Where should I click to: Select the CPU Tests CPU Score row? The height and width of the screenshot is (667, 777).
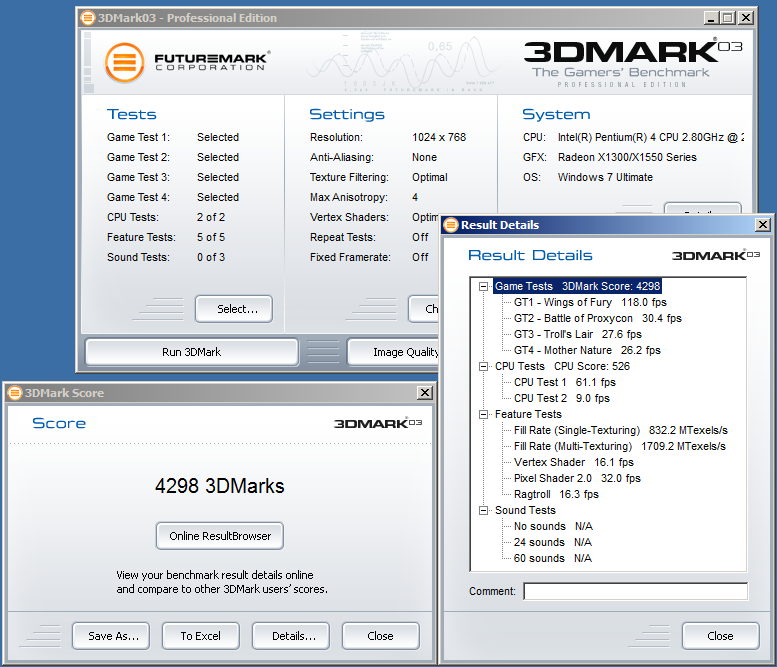562,366
